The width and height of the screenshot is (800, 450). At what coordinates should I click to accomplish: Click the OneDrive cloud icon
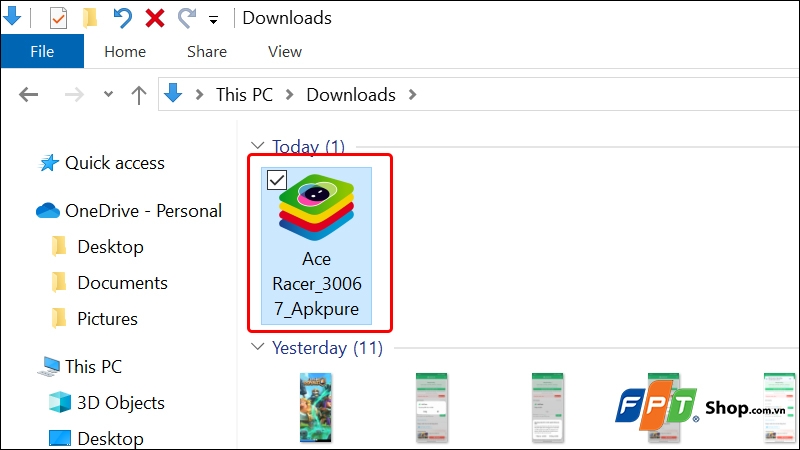[x=48, y=210]
